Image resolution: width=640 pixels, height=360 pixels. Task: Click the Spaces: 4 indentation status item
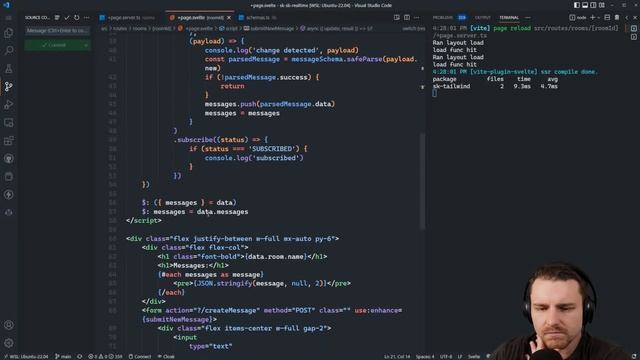point(425,356)
